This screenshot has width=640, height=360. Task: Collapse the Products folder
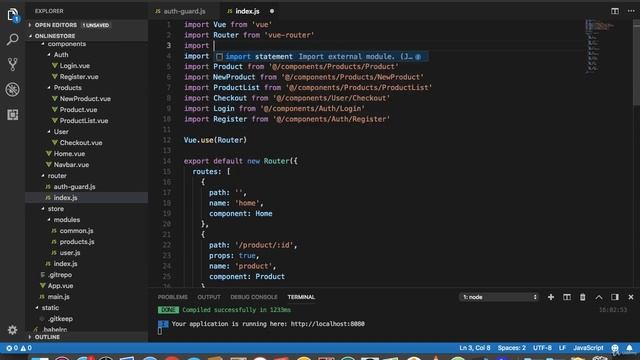[x=67, y=88]
